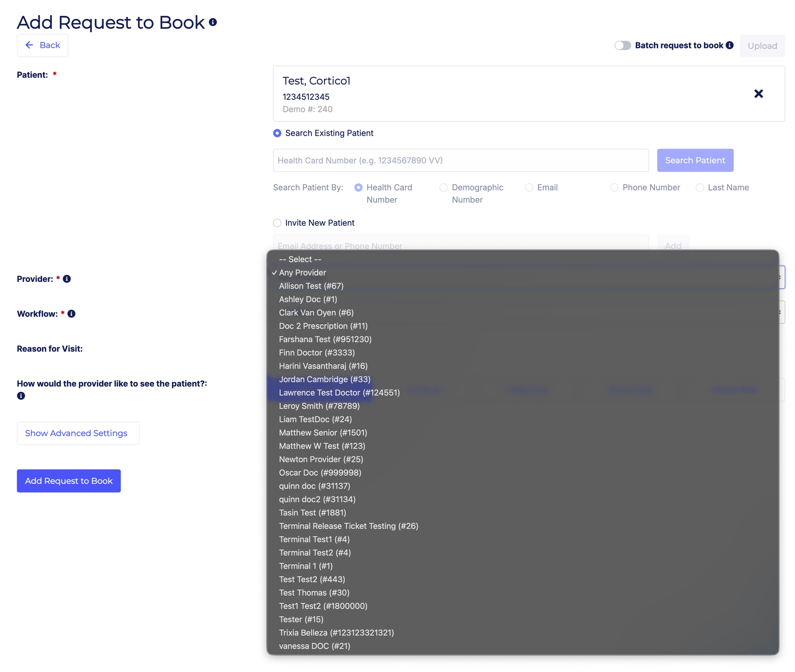Select Trixia Belleza (#123123321321)
Image resolution: width=795 pixels, height=672 pixels.
[522, 632]
